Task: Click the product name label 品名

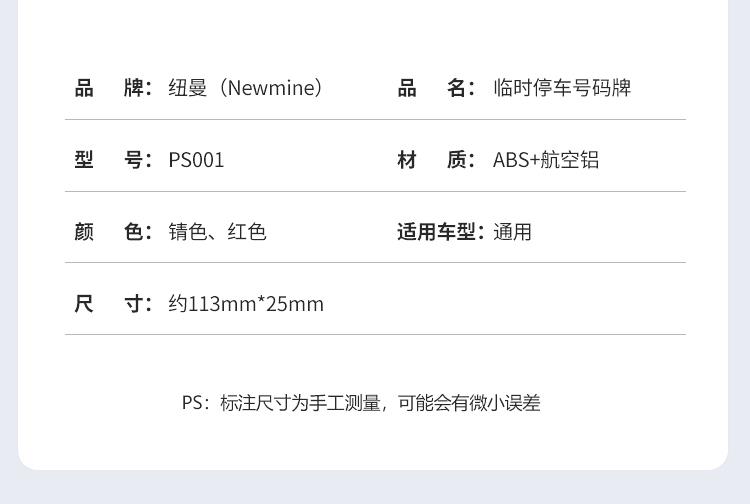Action: [436, 88]
